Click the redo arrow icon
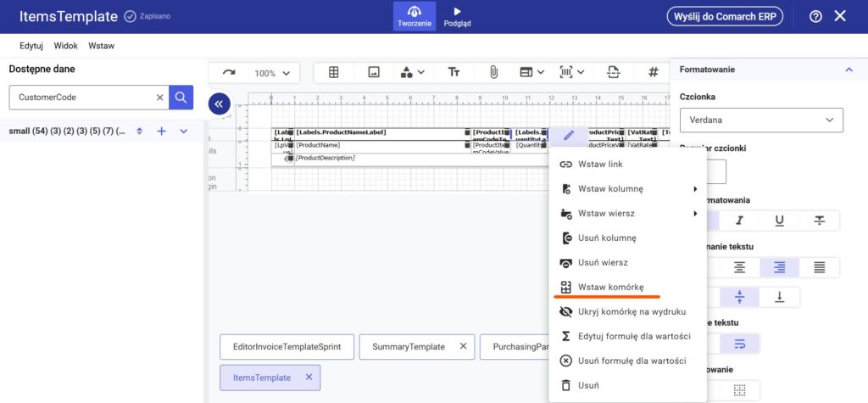Image resolution: width=868 pixels, height=403 pixels. pyautogui.click(x=229, y=73)
